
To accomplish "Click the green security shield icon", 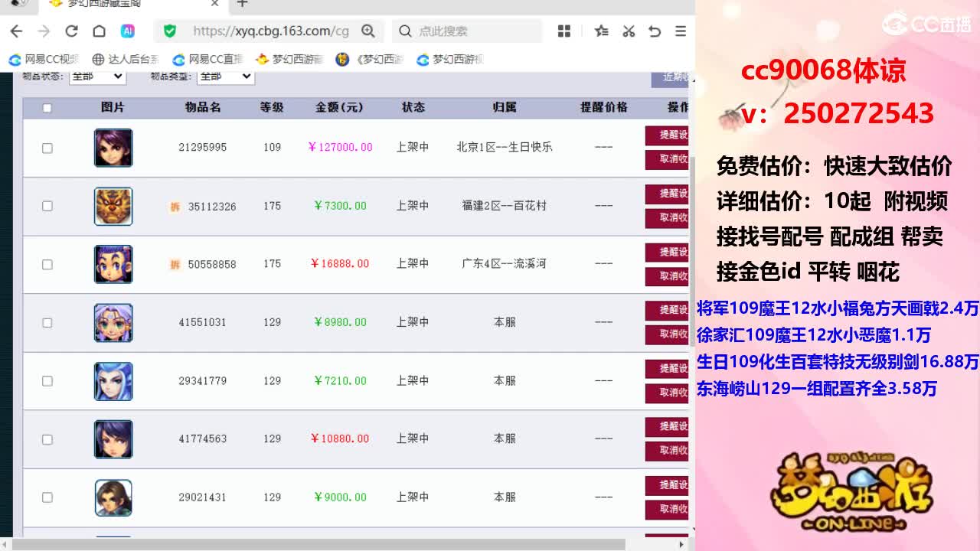I will click(x=170, y=31).
